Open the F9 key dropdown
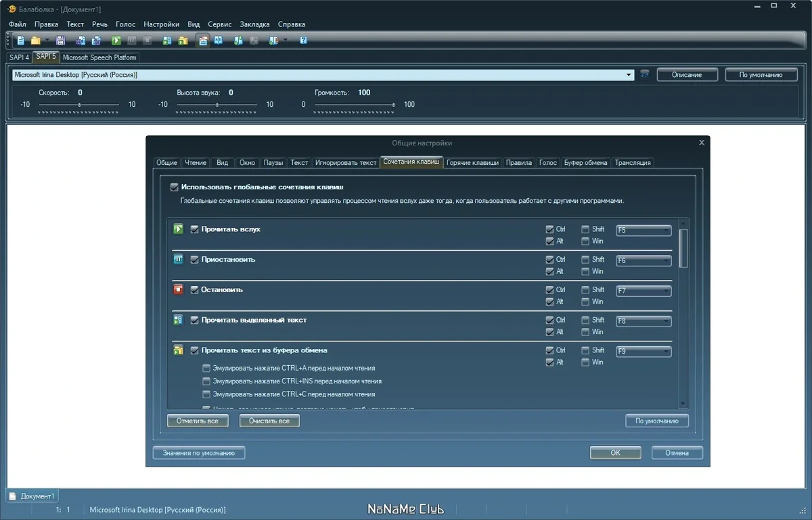812x520 pixels. pyautogui.click(x=644, y=352)
